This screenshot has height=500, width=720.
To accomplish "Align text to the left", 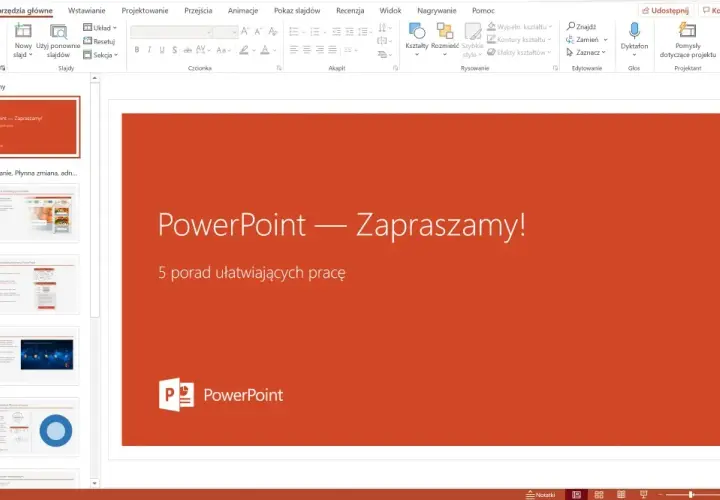I will [294, 50].
